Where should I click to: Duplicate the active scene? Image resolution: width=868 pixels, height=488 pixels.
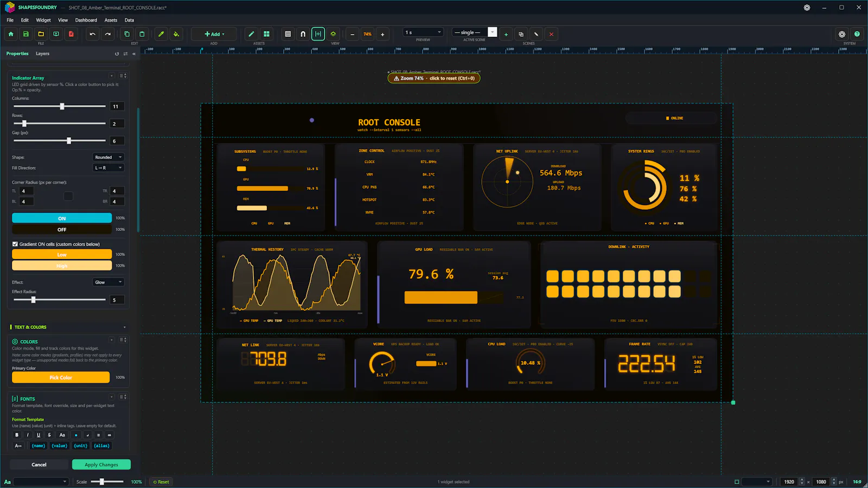point(521,34)
